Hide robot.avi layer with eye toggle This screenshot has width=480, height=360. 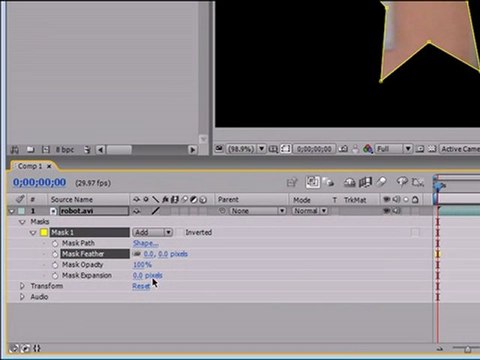[x=386, y=211]
